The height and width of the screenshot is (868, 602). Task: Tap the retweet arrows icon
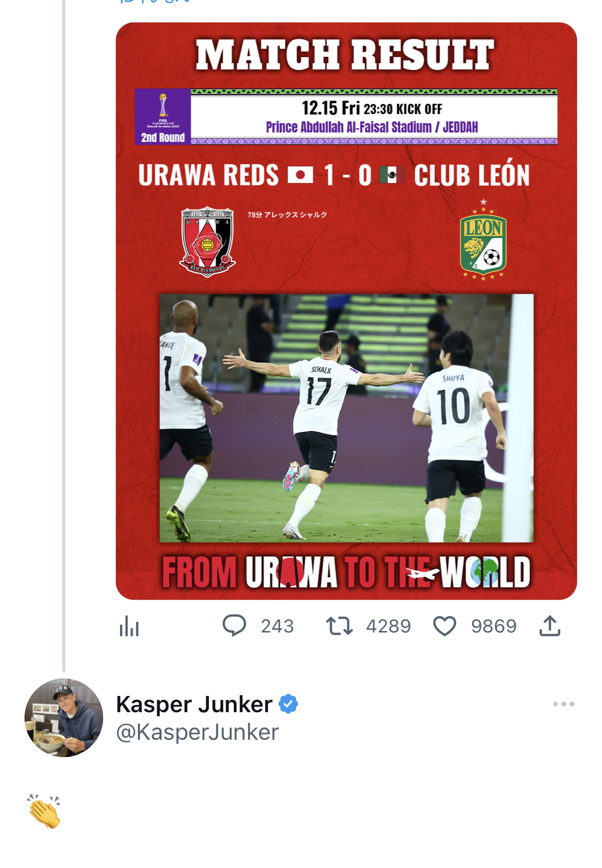click(x=340, y=626)
